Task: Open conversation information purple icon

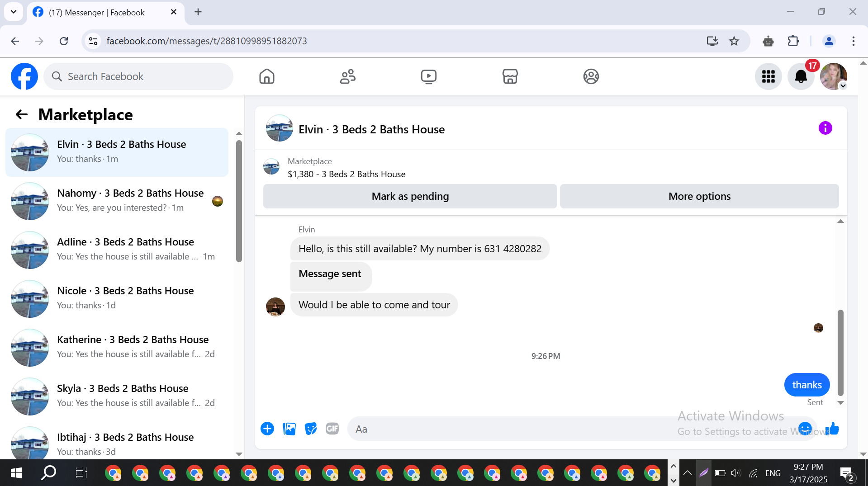Action: click(x=825, y=128)
